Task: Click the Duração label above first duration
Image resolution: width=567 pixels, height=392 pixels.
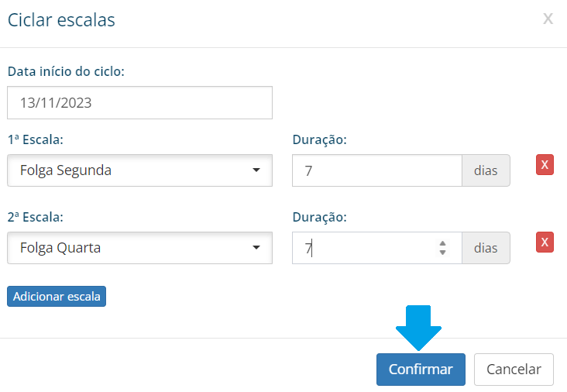Action: pos(319,139)
